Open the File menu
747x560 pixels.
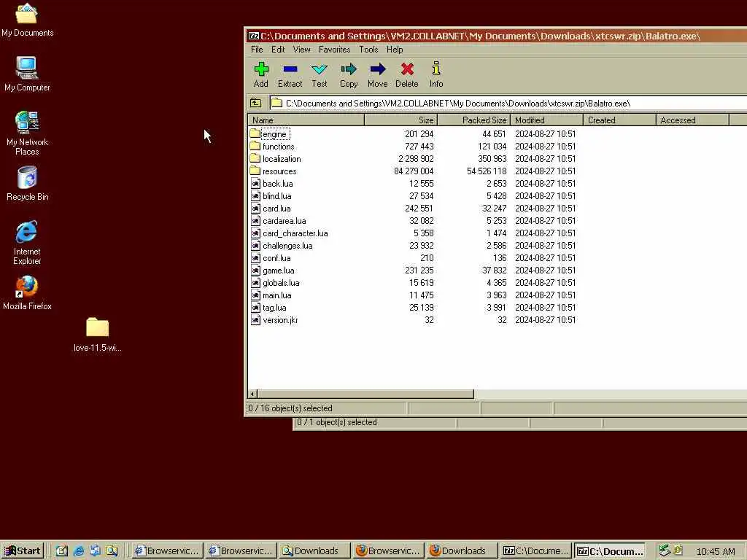[x=257, y=50]
